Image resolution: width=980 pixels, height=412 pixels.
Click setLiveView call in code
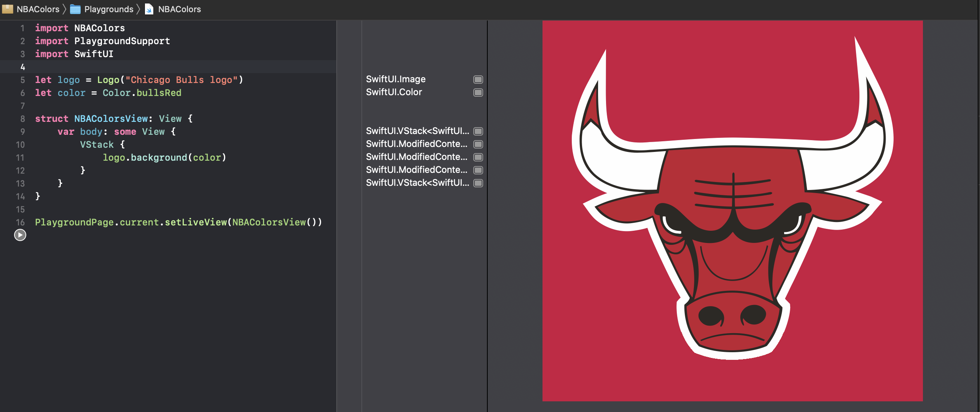pos(195,222)
